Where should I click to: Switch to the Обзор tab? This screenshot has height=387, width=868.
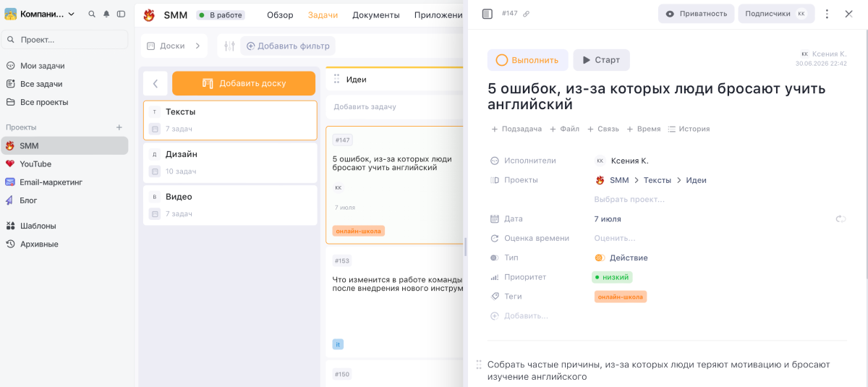(x=280, y=15)
